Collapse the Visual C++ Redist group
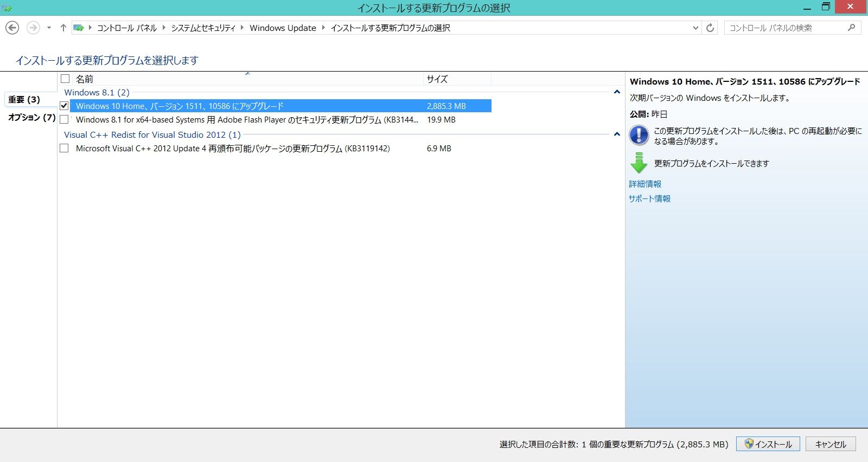The width and height of the screenshot is (868, 462). 617,134
